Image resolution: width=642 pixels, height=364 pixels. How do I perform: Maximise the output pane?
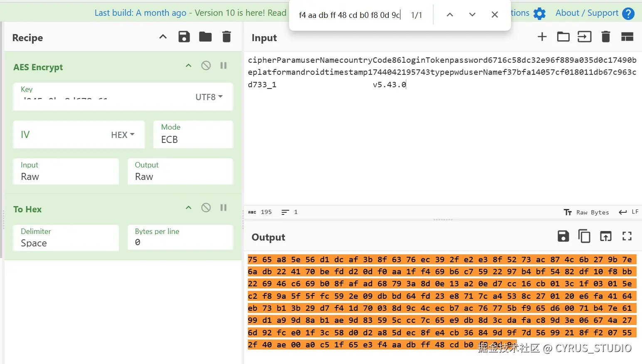(627, 236)
